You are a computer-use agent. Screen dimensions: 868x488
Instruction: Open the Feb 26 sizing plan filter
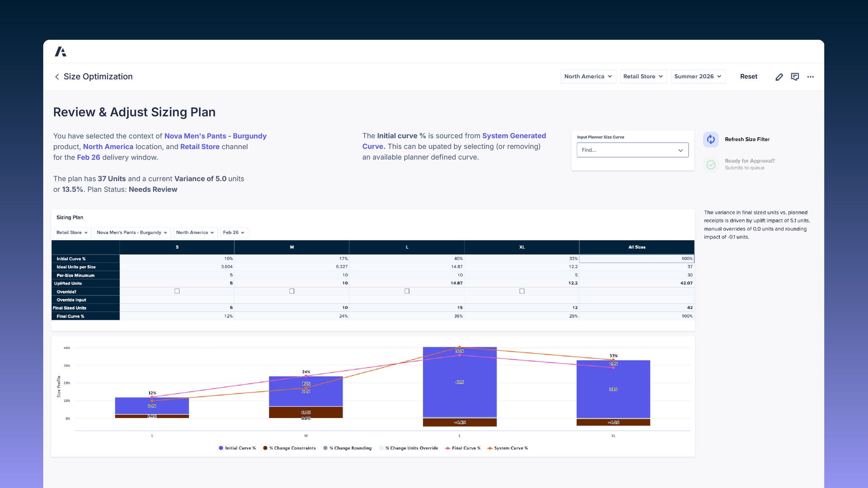234,233
